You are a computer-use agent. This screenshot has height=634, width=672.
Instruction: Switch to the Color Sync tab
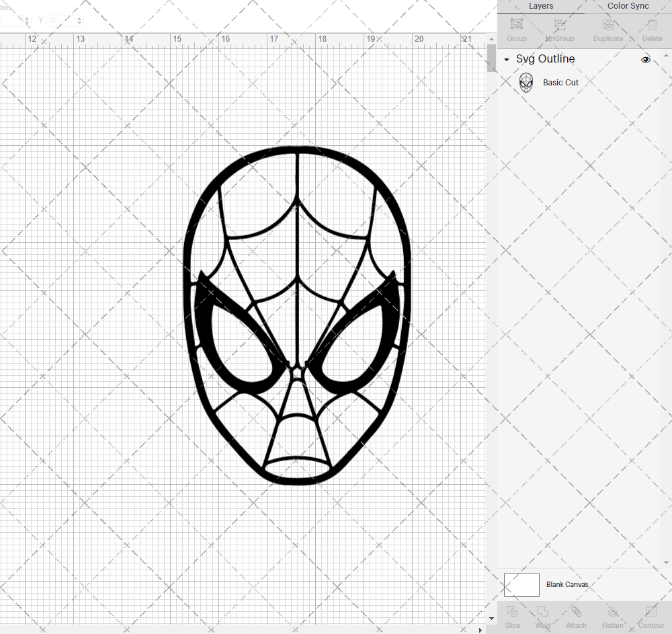point(628,6)
